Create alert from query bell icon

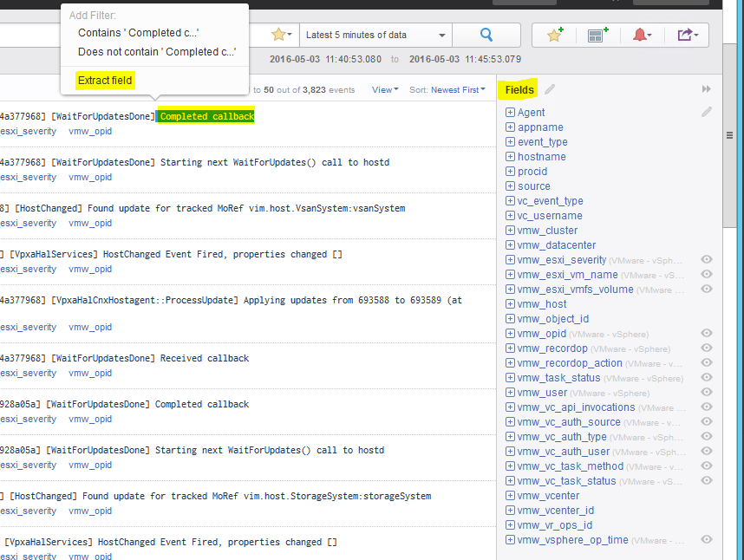point(642,35)
